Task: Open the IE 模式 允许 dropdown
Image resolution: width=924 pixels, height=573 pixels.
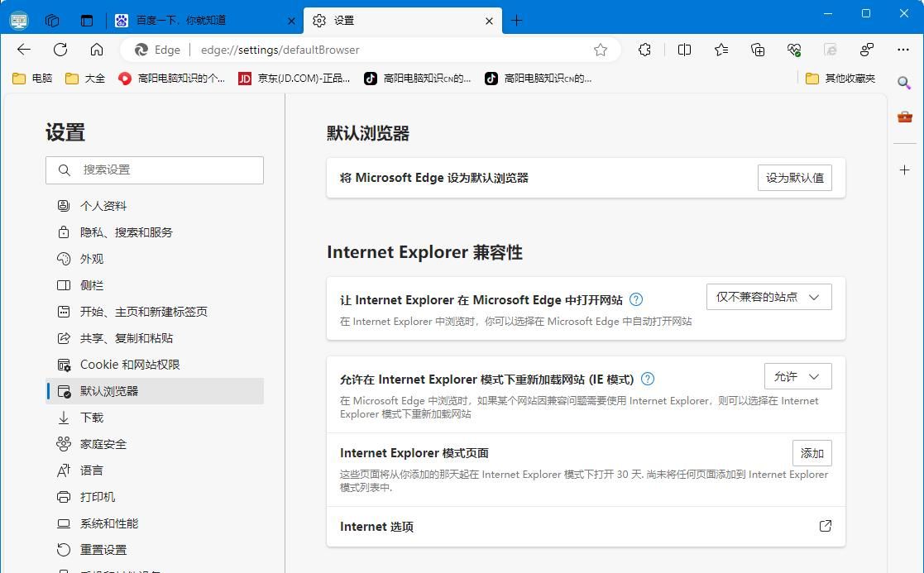Action: (x=797, y=376)
